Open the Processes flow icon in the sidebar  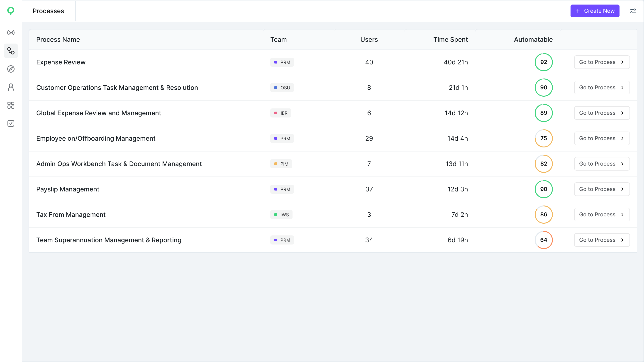(x=11, y=51)
